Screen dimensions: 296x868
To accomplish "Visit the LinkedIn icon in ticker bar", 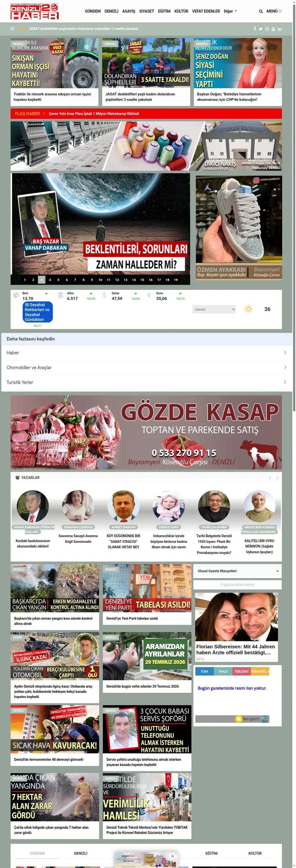I will point(280,29).
